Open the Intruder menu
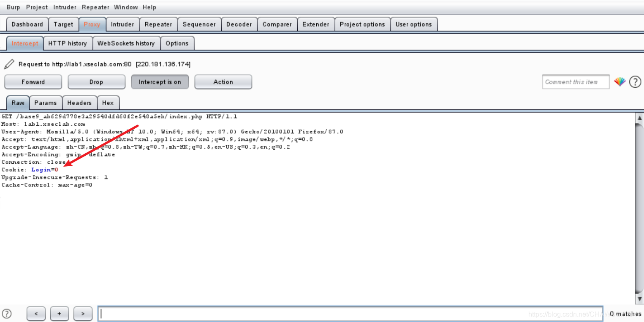 65,7
